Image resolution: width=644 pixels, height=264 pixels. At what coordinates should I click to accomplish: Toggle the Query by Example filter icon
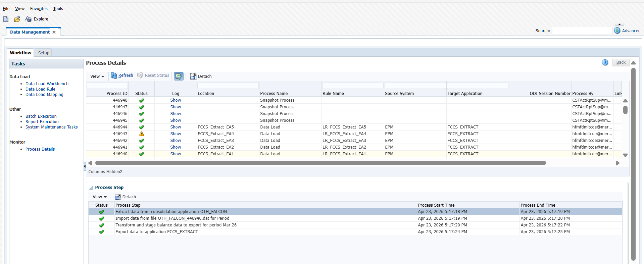pos(179,76)
